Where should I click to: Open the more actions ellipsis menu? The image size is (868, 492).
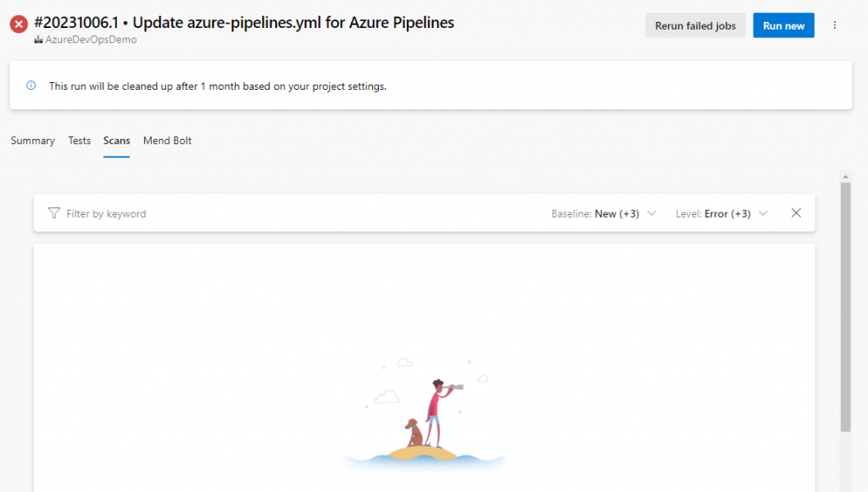click(x=835, y=25)
